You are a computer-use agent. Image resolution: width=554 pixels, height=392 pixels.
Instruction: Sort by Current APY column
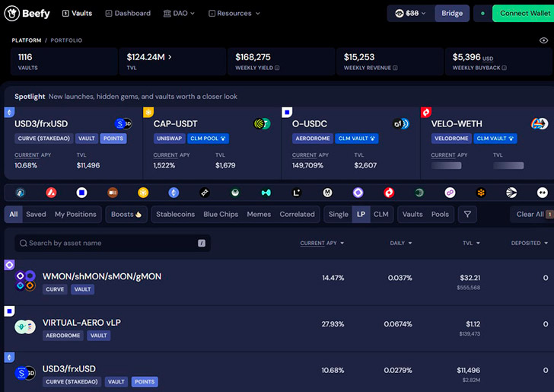(322, 243)
